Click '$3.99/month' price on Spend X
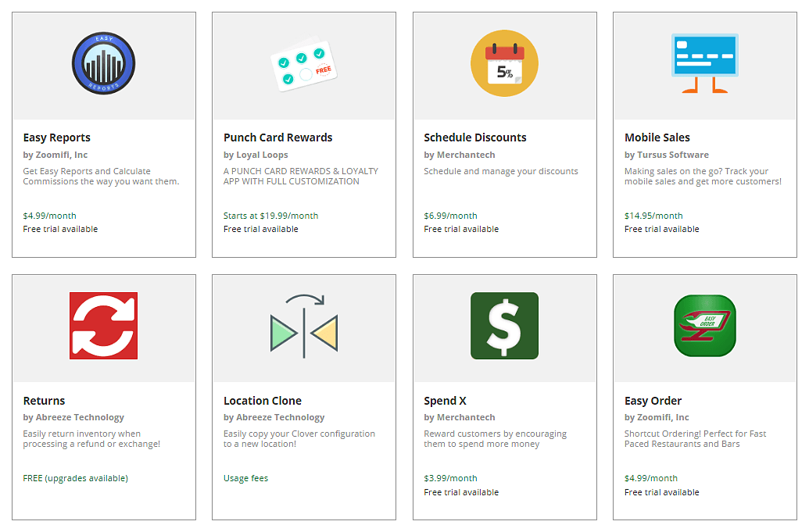This screenshot has width=809, height=532. click(x=450, y=478)
